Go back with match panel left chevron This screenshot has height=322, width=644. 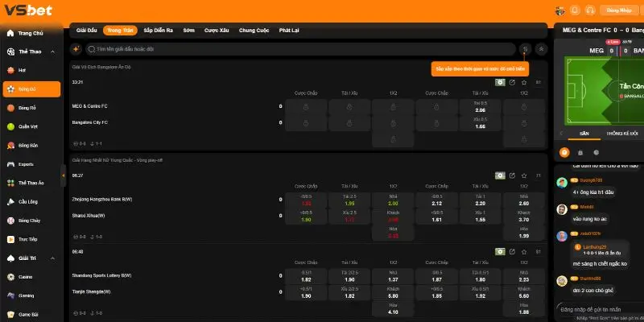pyautogui.click(x=561, y=134)
